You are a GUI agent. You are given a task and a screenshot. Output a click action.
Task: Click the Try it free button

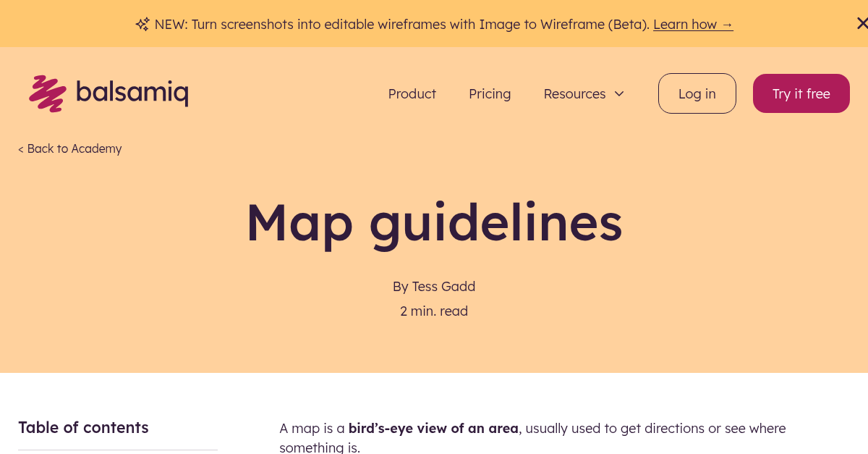[x=801, y=93]
